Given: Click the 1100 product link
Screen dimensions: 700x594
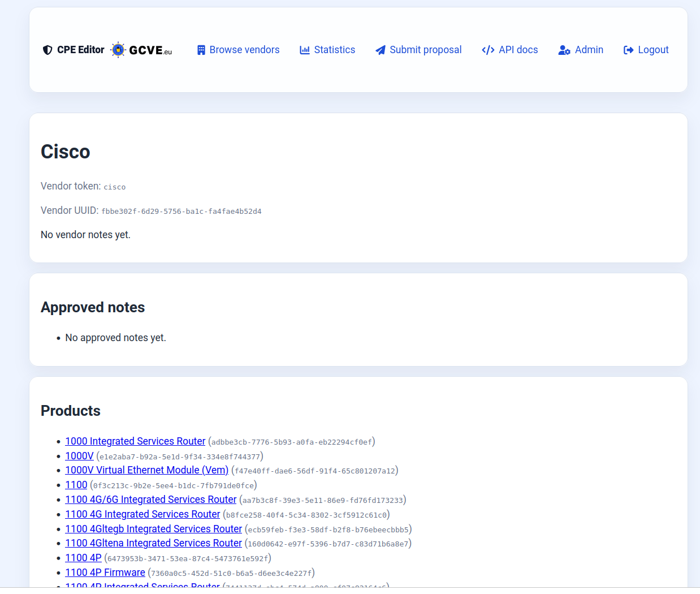Looking at the screenshot, I should (x=76, y=485).
